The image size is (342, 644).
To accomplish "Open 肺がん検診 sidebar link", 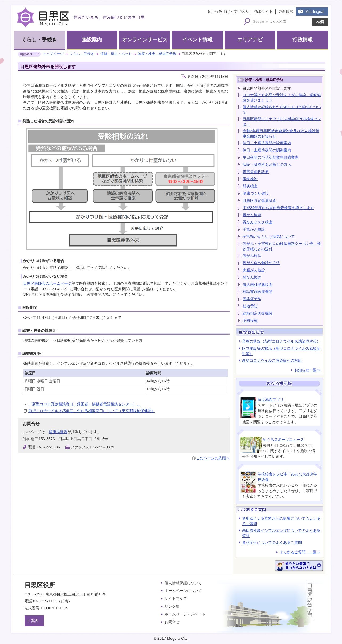I will click(x=252, y=277).
